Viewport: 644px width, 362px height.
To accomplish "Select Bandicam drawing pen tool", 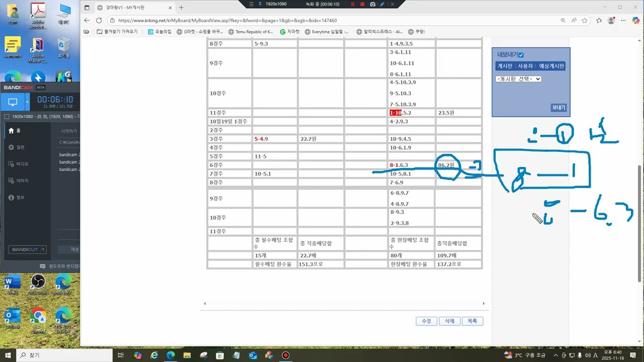I will click(382, 4).
